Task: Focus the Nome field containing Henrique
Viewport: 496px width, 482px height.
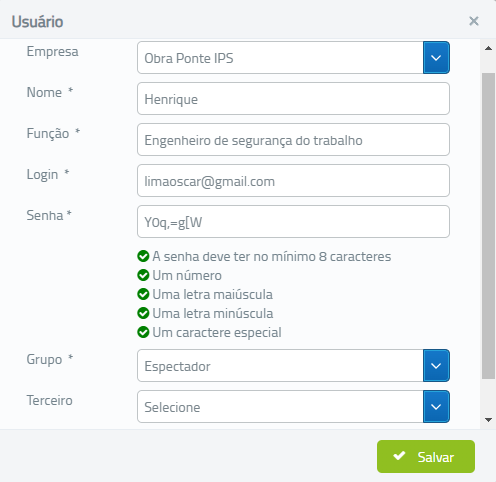Action: (293, 99)
